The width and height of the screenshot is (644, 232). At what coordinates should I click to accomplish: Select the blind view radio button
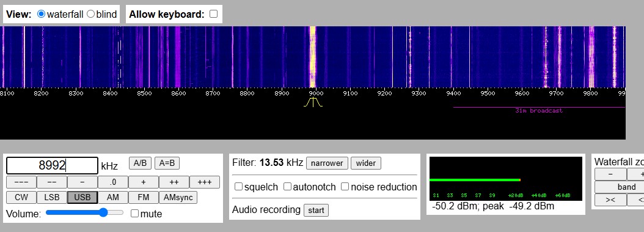[91, 14]
